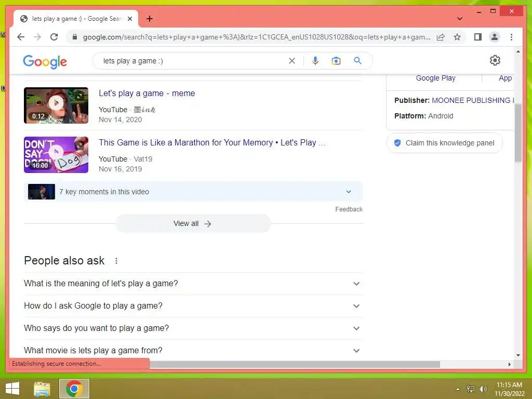Open the Windows Start menu

click(12, 389)
